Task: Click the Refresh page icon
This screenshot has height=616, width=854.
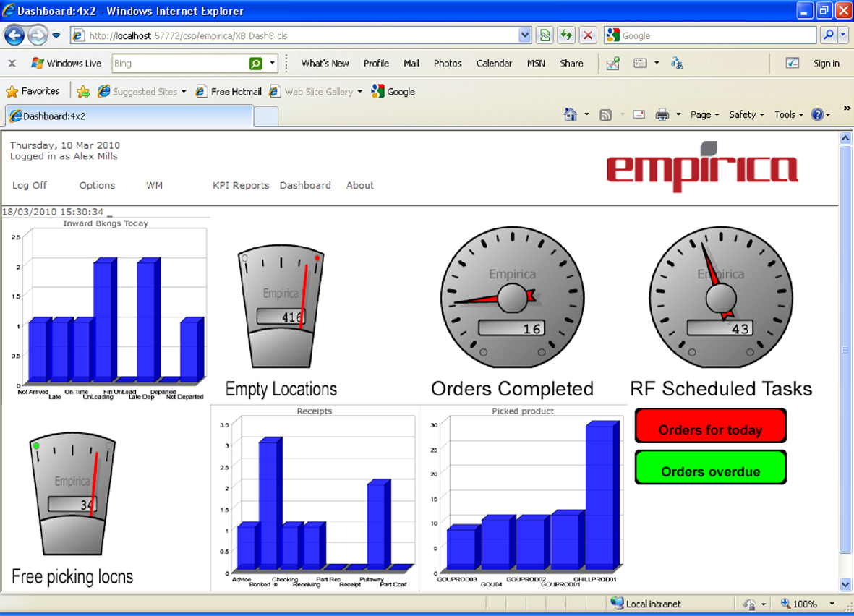Action: coord(566,35)
